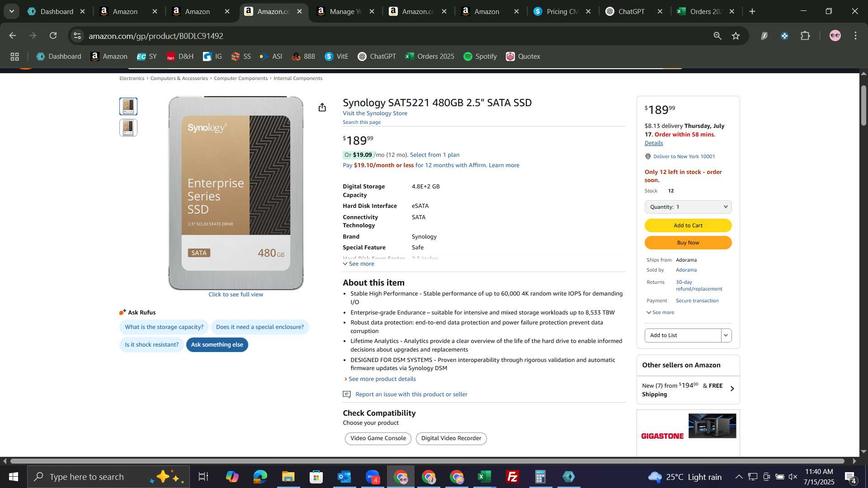
Task: Click Add to Cart
Action: 688,225
